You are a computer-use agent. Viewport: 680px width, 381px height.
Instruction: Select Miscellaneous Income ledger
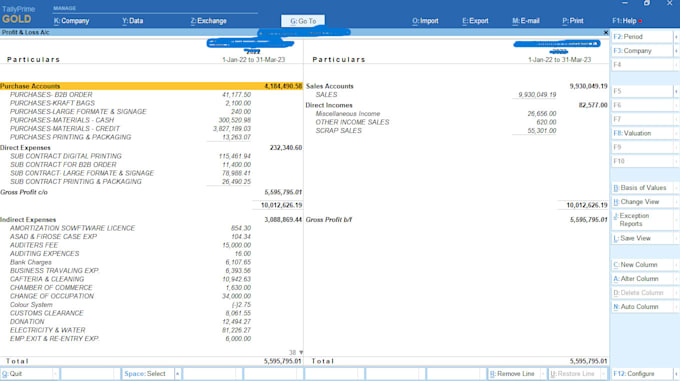pos(348,114)
